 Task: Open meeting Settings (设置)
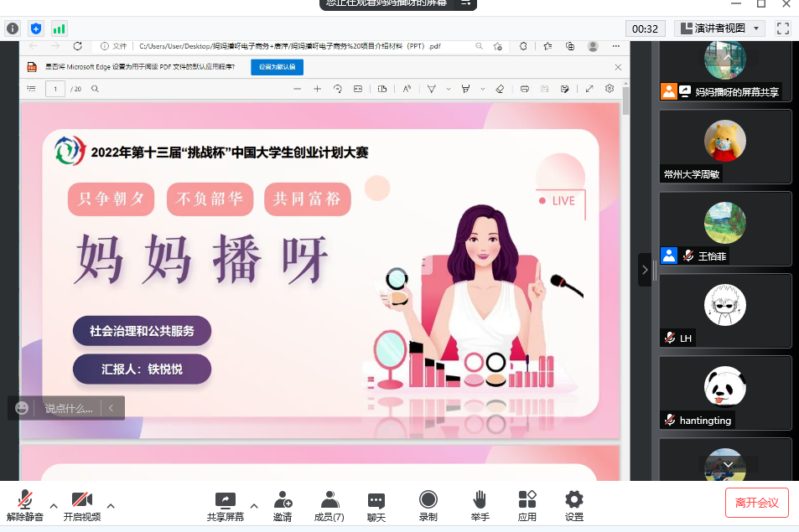(x=573, y=501)
